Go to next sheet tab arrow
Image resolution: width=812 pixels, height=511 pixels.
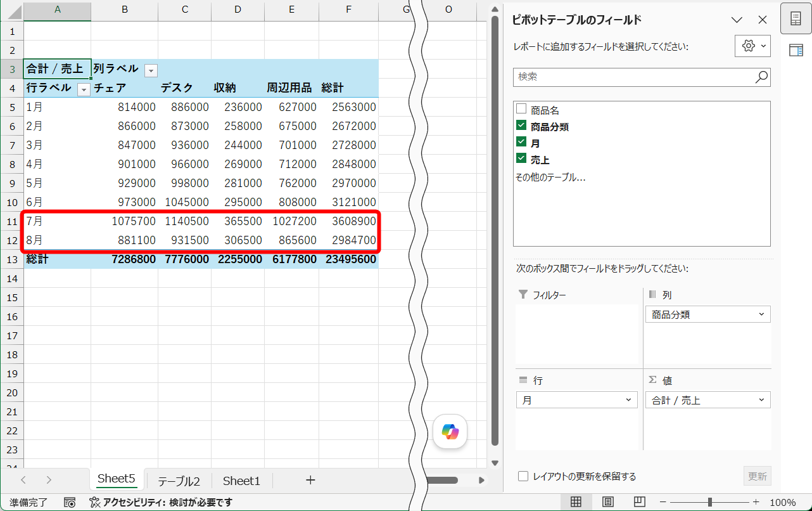(49, 480)
